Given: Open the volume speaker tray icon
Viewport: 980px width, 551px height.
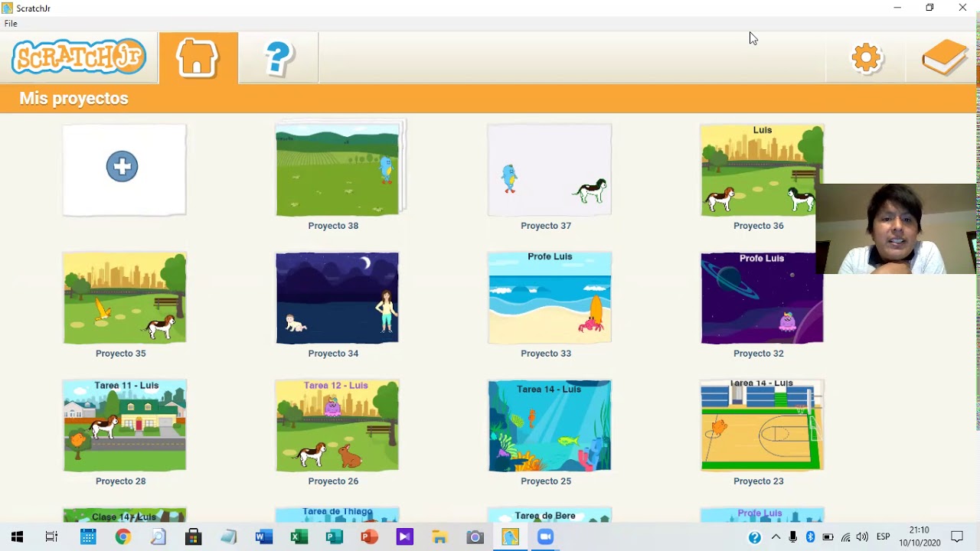Looking at the screenshot, I should (x=863, y=537).
